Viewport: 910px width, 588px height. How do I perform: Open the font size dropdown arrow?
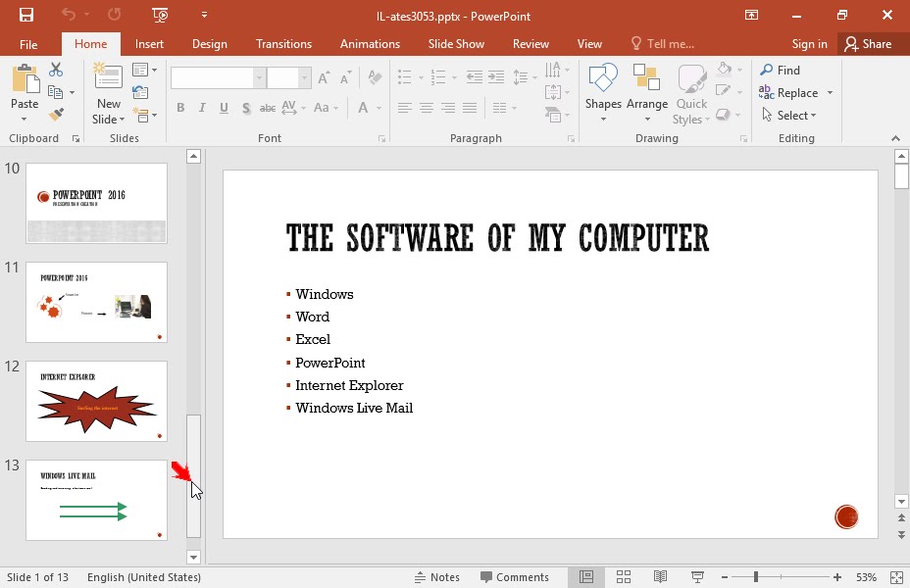[304, 77]
